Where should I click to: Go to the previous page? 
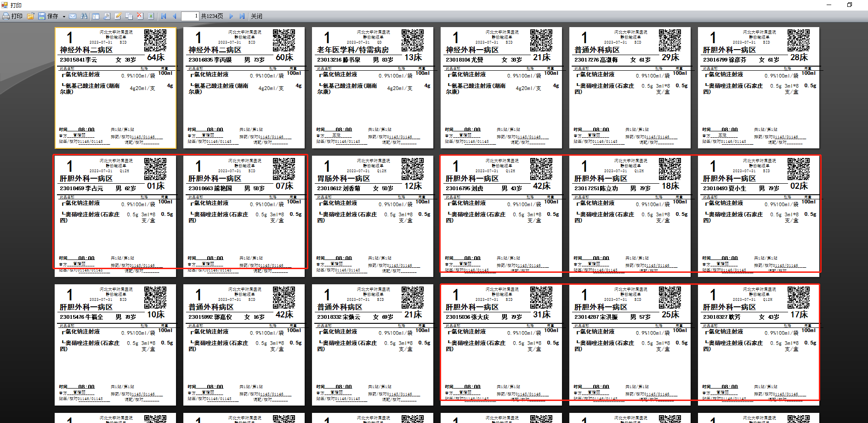(175, 16)
